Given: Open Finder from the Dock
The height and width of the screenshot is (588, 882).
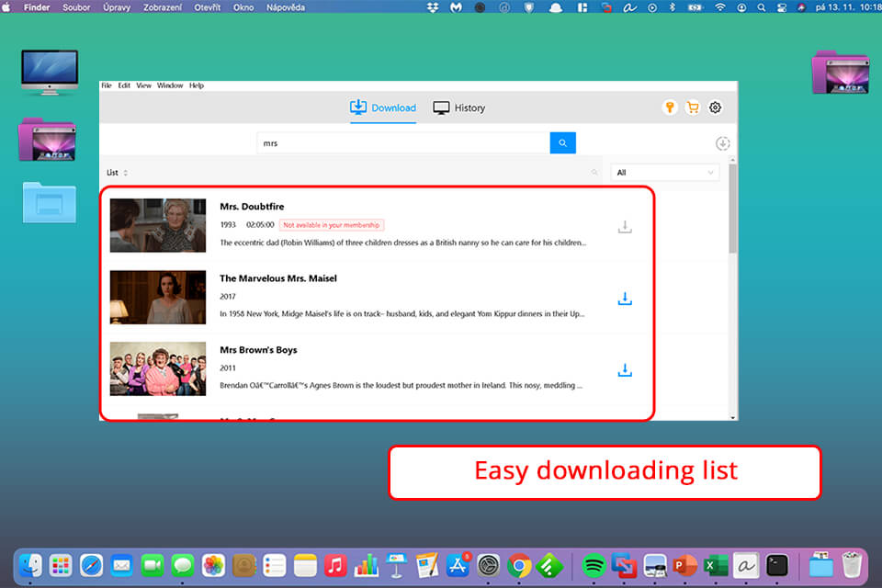Looking at the screenshot, I should tap(30, 566).
